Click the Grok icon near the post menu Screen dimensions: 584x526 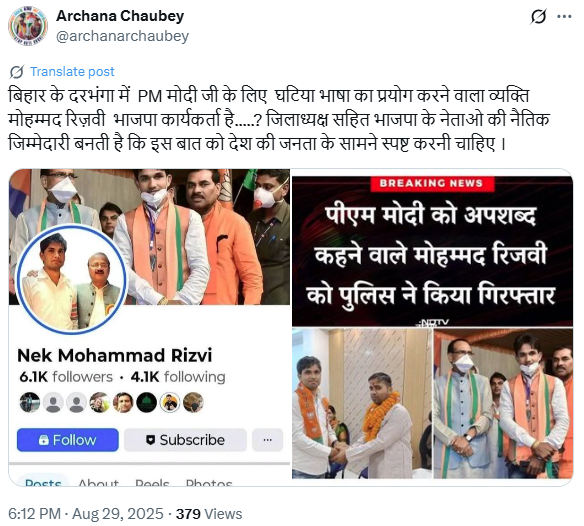coord(538,16)
